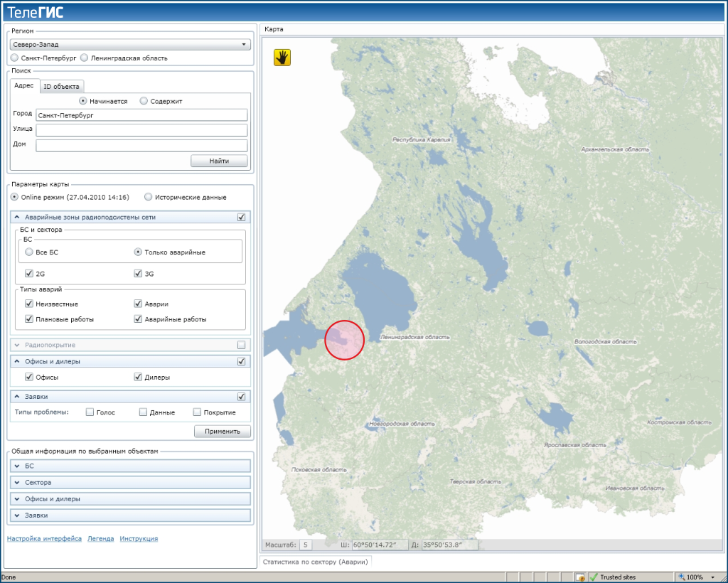728x583 pixels.
Task: Click the Trusted sites status bar icon
Action: [x=594, y=577]
